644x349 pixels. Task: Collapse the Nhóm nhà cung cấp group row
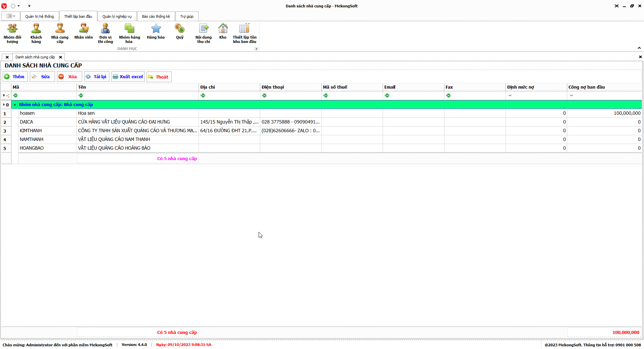pyautogui.click(x=15, y=105)
